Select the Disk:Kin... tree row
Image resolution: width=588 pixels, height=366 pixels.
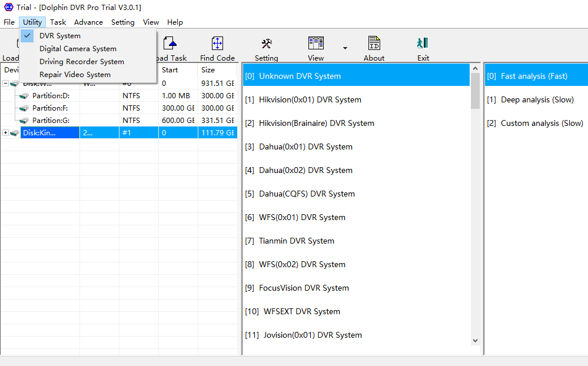(118, 133)
